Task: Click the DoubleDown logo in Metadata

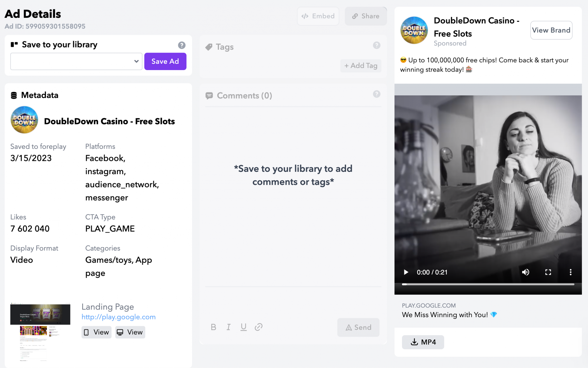Action: [x=24, y=120]
